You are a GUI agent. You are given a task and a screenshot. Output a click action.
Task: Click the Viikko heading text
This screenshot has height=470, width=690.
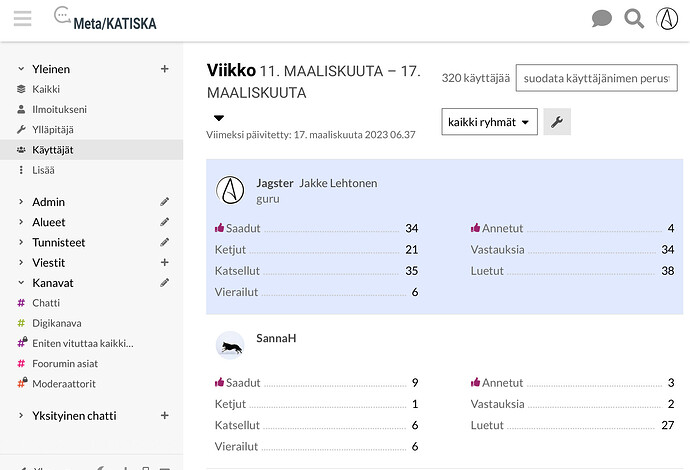click(231, 70)
